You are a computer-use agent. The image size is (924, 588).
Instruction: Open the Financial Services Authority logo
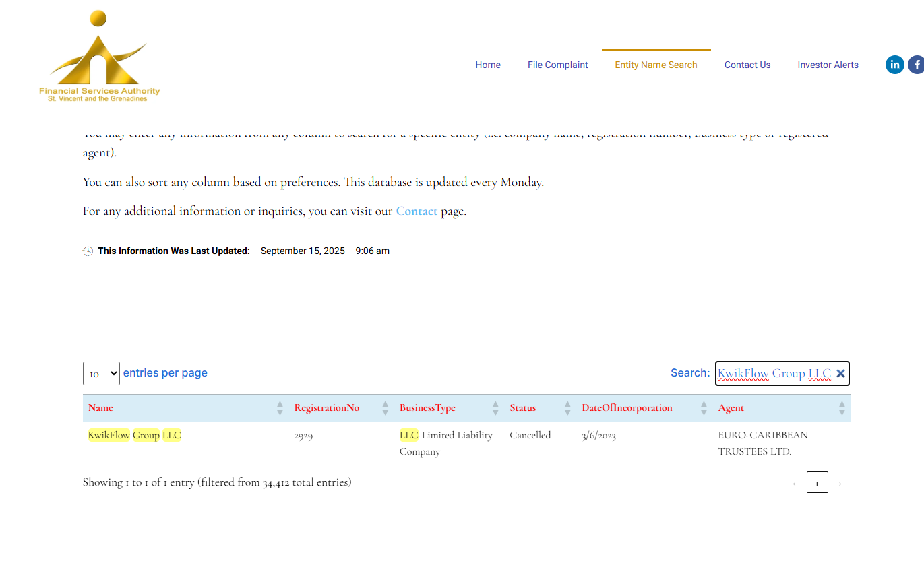pos(99,57)
